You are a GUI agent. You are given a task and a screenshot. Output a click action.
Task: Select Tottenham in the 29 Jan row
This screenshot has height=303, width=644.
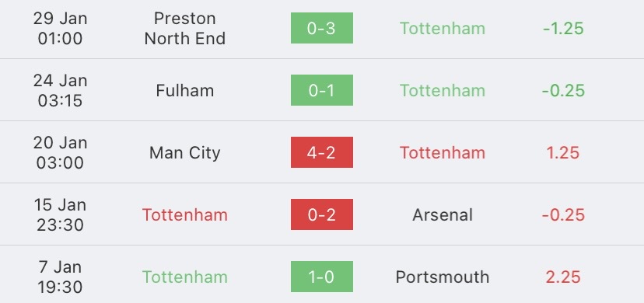coord(443,28)
